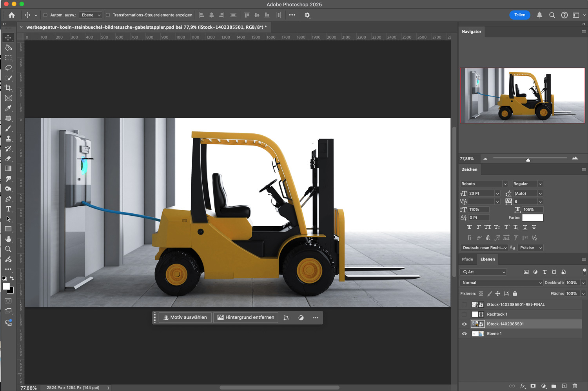This screenshot has width=588, height=391.
Task: Select the Zeichen panel tab
Action: click(469, 169)
